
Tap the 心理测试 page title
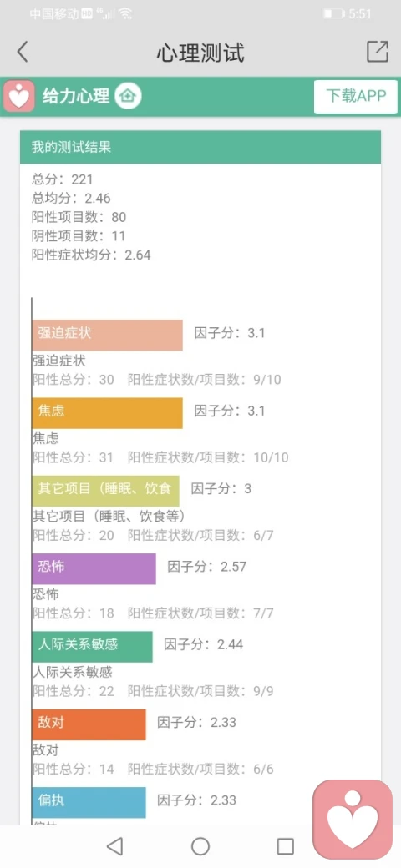200,53
